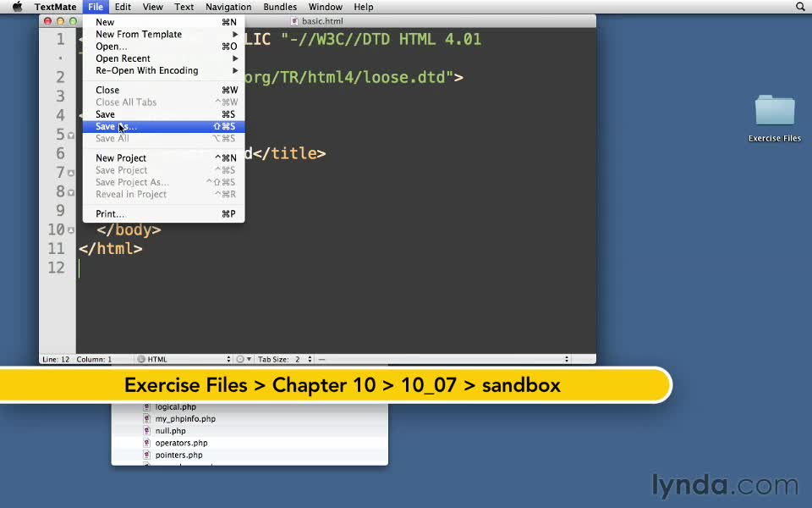This screenshot has width=812, height=508.
Task: Click the TextMate application menu
Action: tap(55, 7)
